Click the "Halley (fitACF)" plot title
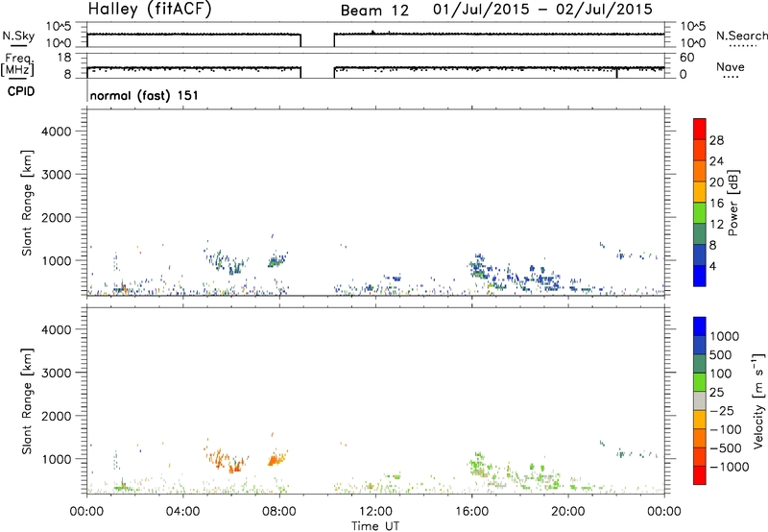The width and height of the screenshot is (768, 532). [x=150, y=10]
